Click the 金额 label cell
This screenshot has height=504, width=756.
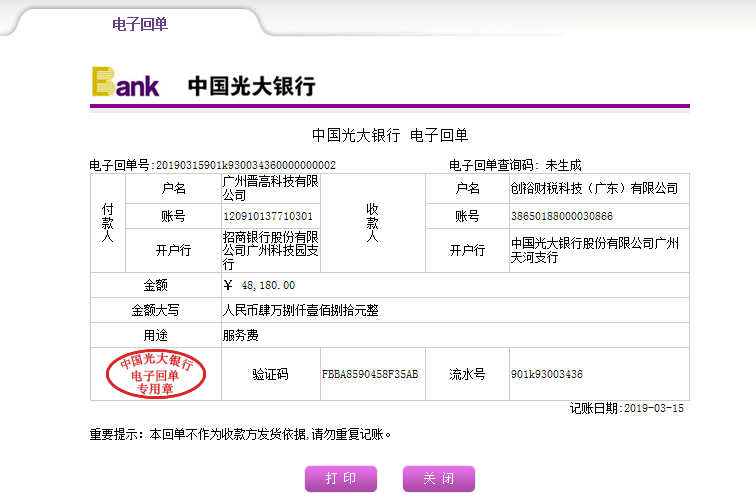(x=156, y=285)
